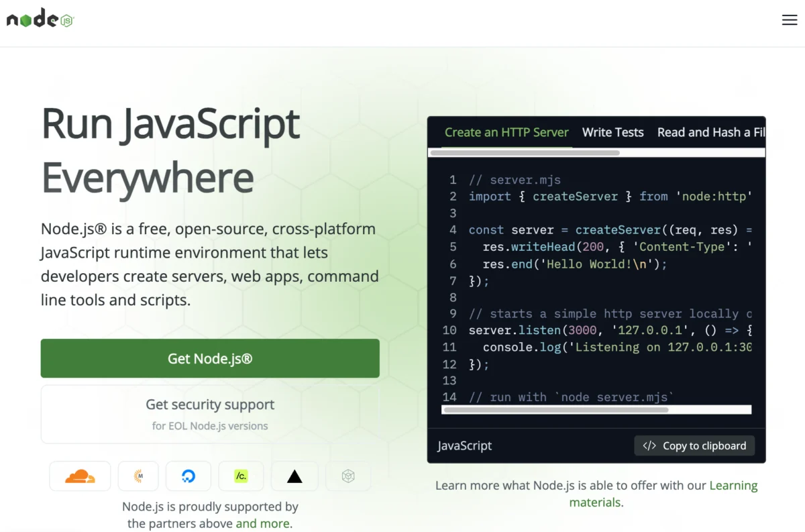The height and width of the screenshot is (532, 805).
Task: Click the Node.js® description paragraph
Action: tap(210, 264)
